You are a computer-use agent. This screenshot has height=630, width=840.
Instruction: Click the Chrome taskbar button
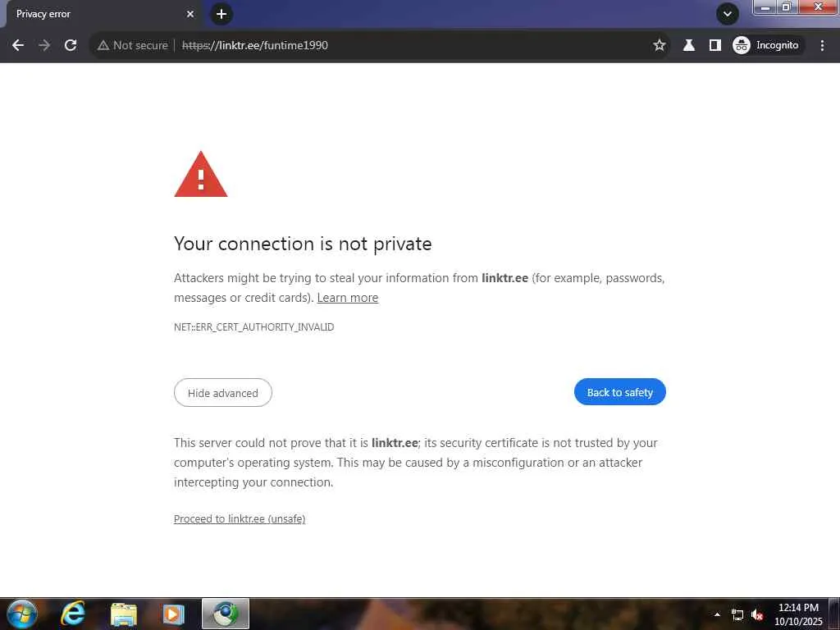(x=226, y=614)
